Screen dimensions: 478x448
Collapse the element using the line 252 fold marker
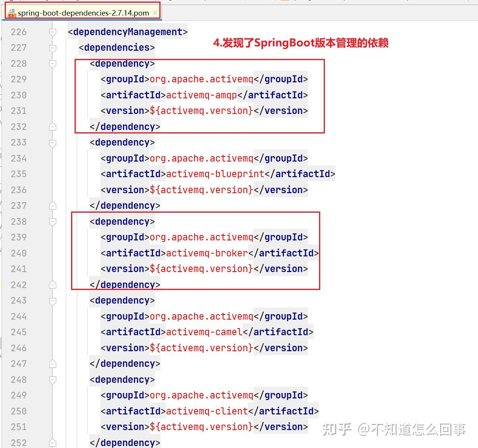(53, 443)
